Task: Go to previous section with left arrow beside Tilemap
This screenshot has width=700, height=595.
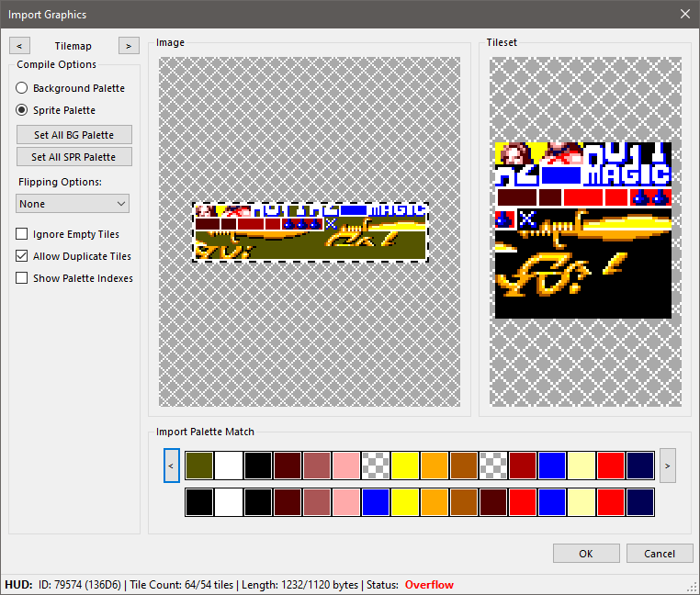Action: coord(19,46)
